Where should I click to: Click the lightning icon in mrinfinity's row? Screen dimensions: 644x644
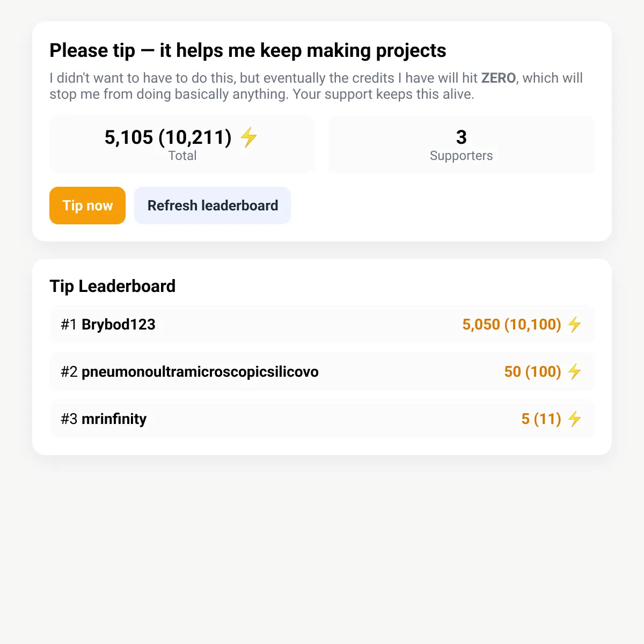tap(575, 419)
